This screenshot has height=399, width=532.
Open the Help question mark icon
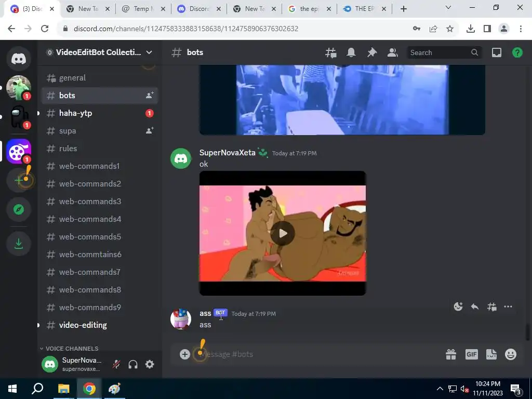[x=517, y=52]
